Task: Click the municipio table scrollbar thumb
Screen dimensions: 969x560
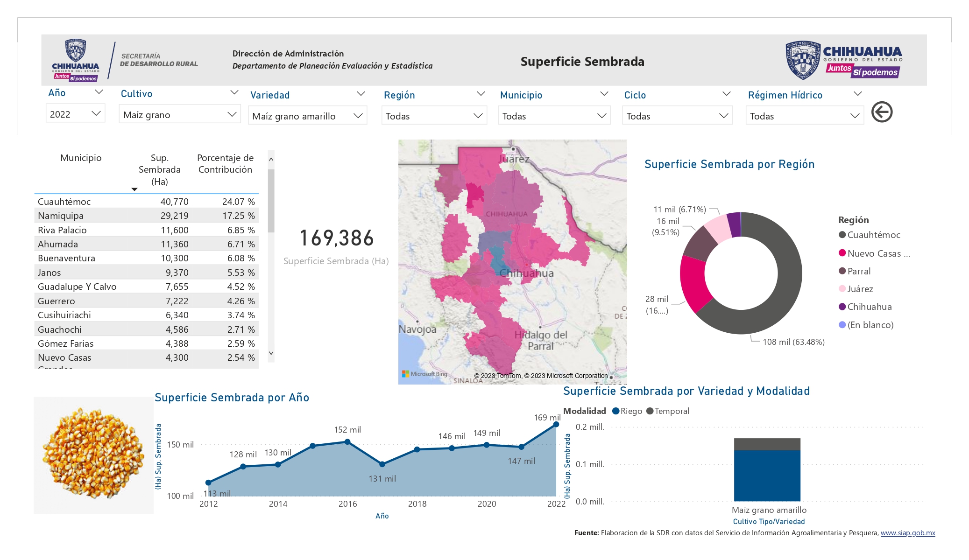Action: point(271,201)
